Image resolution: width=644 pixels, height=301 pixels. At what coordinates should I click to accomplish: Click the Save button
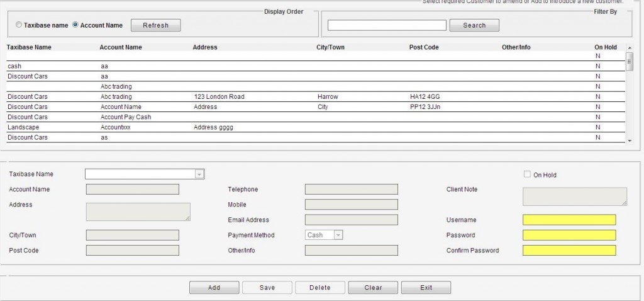[x=267, y=287]
